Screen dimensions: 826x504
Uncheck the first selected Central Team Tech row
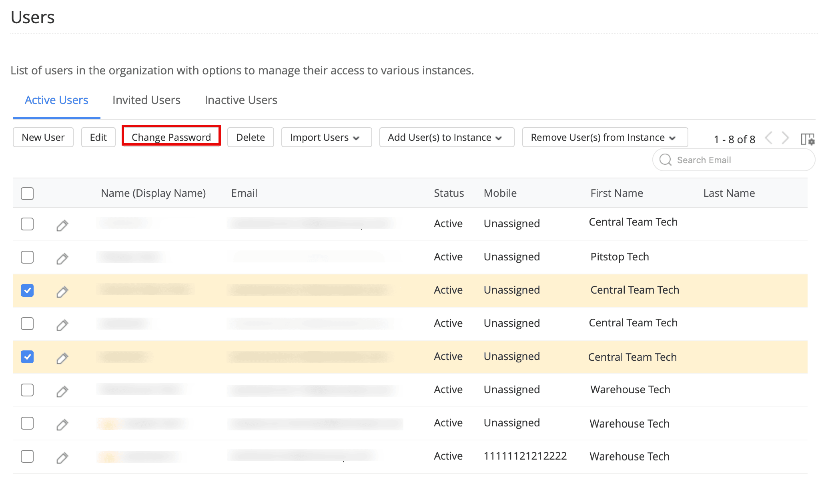[x=27, y=290]
